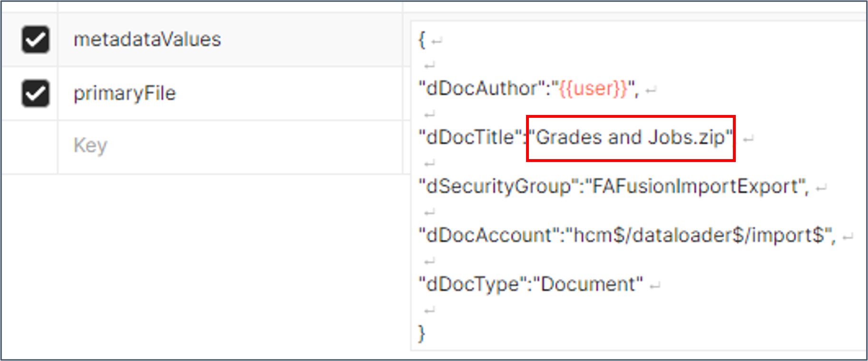Select the metadataValues row label
This screenshot has width=868, height=361.
point(147,39)
